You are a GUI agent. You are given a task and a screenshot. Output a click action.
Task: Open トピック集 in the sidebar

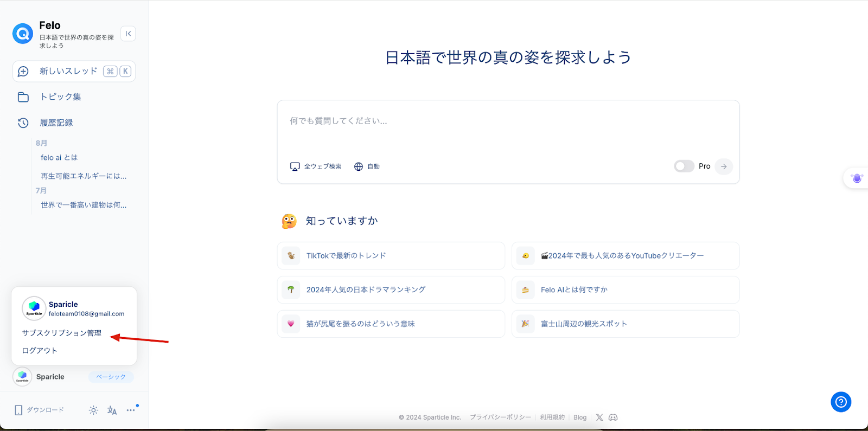point(60,97)
